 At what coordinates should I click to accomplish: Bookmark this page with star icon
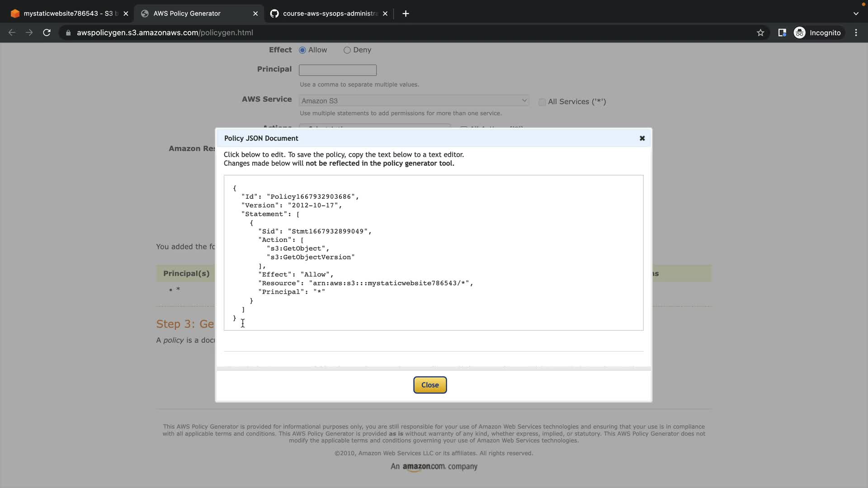pyautogui.click(x=760, y=33)
